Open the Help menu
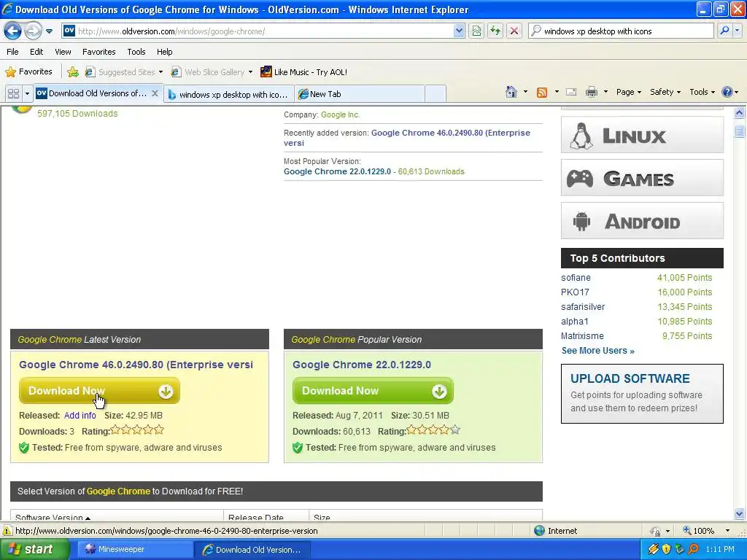 [165, 52]
